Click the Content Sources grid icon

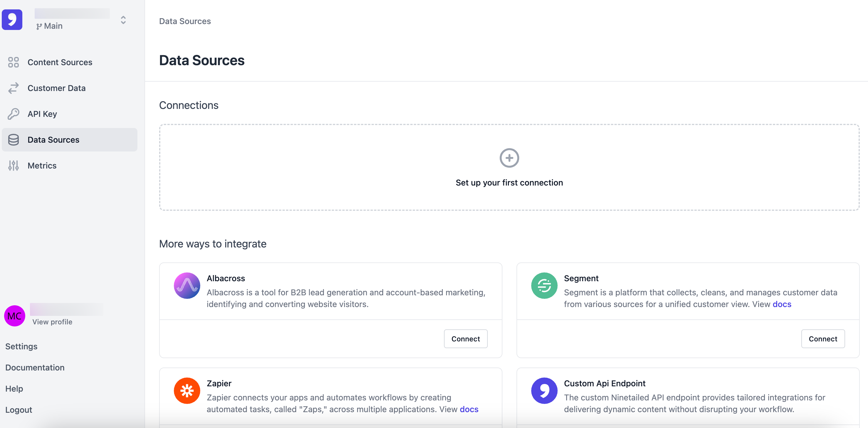pos(14,62)
